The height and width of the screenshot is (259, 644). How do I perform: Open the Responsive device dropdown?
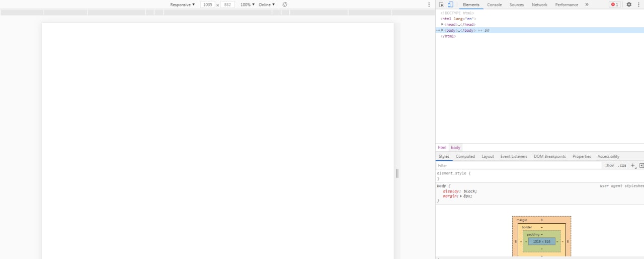point(182,5)
